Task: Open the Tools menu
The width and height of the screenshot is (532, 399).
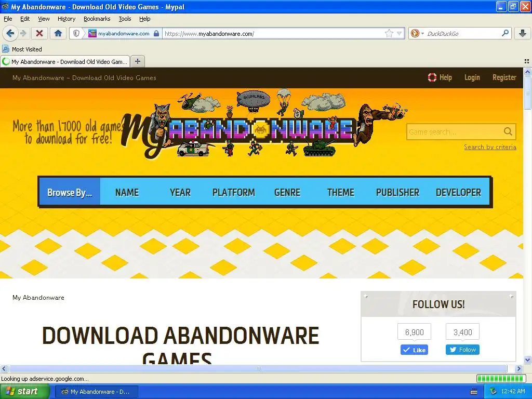Action: [125, 19]
